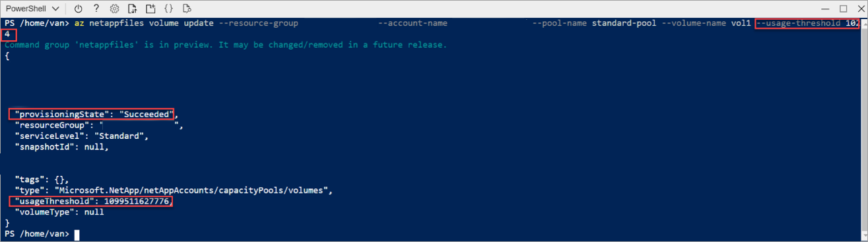Open the Settings gear icon
Image resolution: width=868 pixels, height=242 pixels.
click(x=114, y=9)
